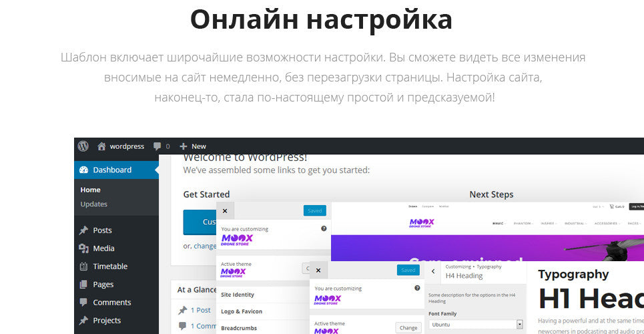Click the blue Customize button under Get Started
The height and width of the screenshot is (334, 644).
click(200, 222)
